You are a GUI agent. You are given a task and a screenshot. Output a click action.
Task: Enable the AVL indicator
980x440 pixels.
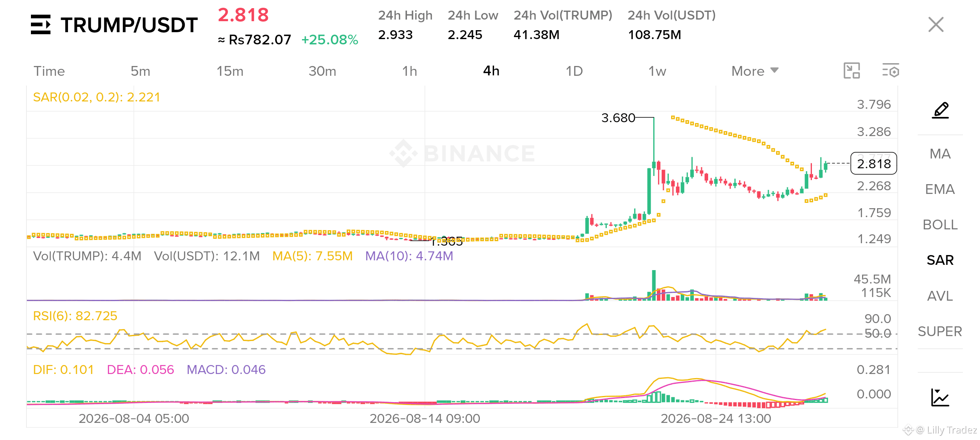click(940, 296)
